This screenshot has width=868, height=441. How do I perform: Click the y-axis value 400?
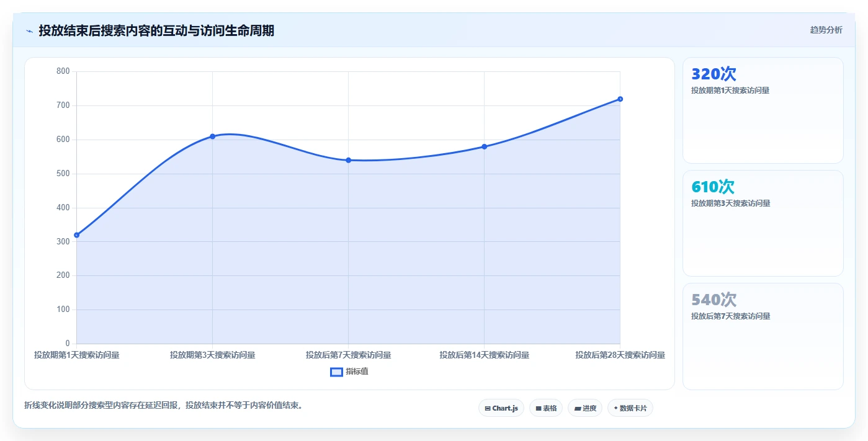tap(63, 208)
